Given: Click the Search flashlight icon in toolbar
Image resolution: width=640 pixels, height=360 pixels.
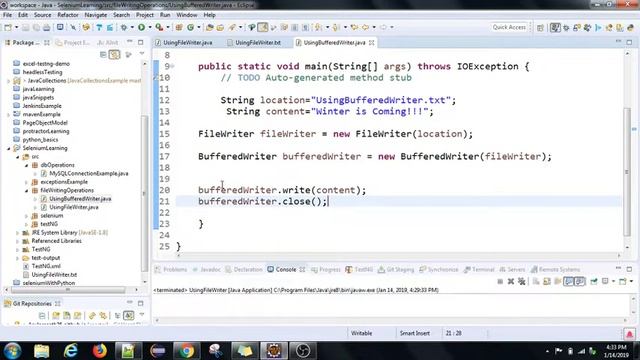Looking at the screenshot, I should click(232, 27).
